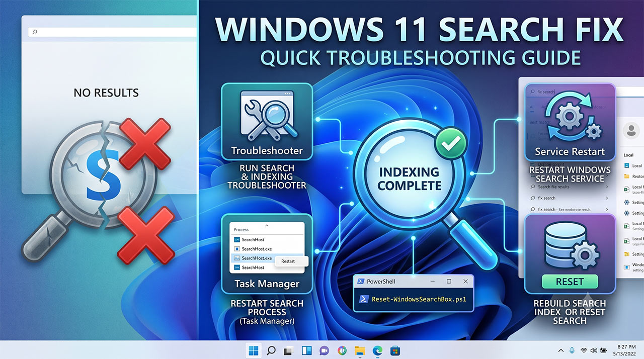Viewport: 644px width, 359px height.
Task: Click Reset-WindowsSearchBox.ps1 script text
Action: click(419, 299)
